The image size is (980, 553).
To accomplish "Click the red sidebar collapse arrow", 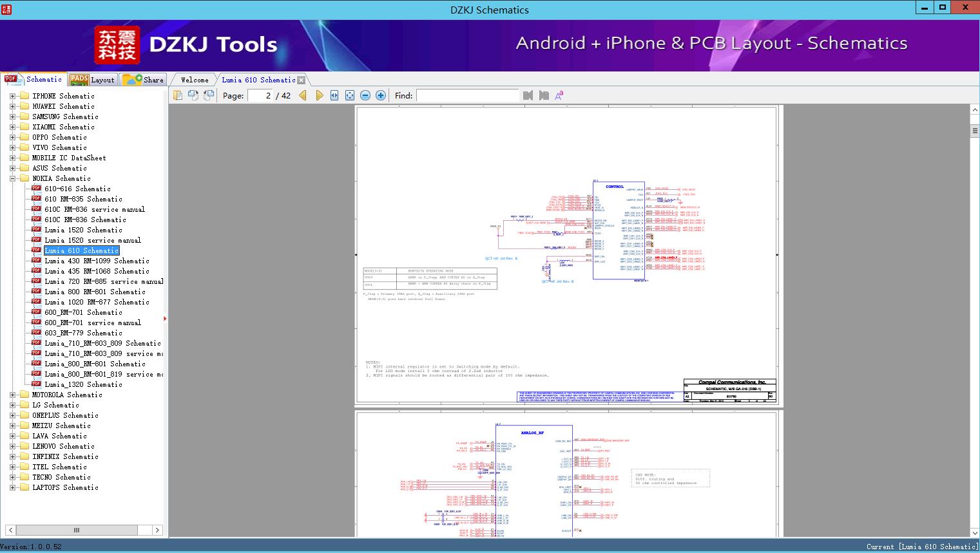I will click(x=165, y=318).
